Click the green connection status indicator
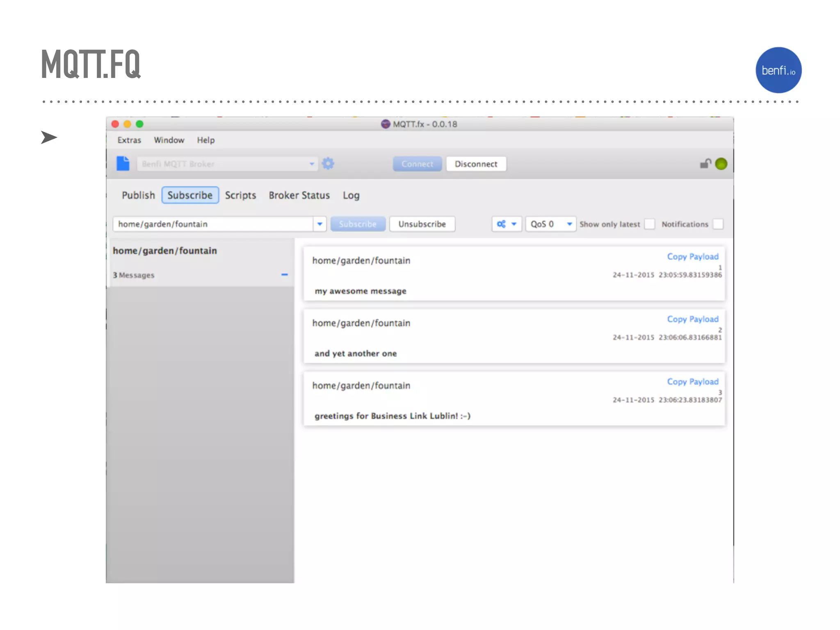This screenshot has width=840, height=630. coord(721,164)
